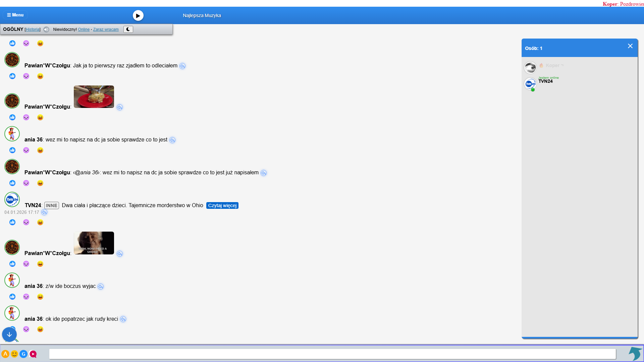Open the food GIF thumbnail
Viewport: 644px width, 362px height.
pos(94,97)
